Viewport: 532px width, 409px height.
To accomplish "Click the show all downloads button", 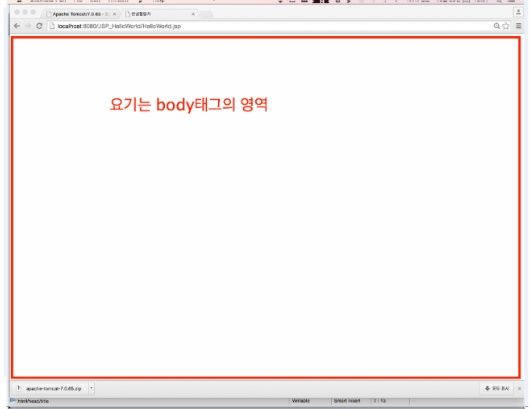I will click(497, 388).
